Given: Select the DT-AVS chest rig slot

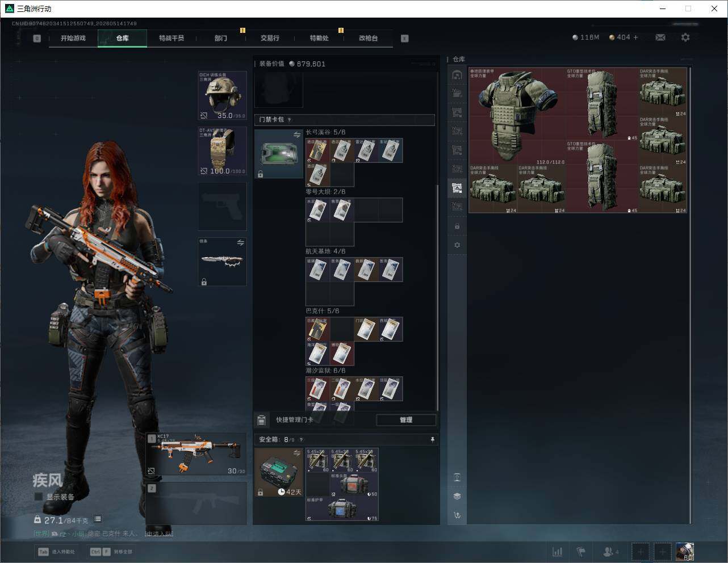Looking at the screenshot, I should tap(223, 151).
